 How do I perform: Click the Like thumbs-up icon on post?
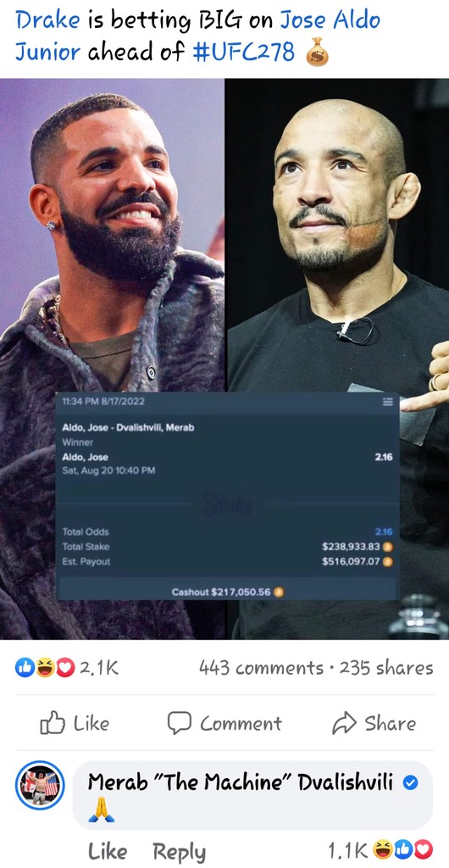coord(53,724)
